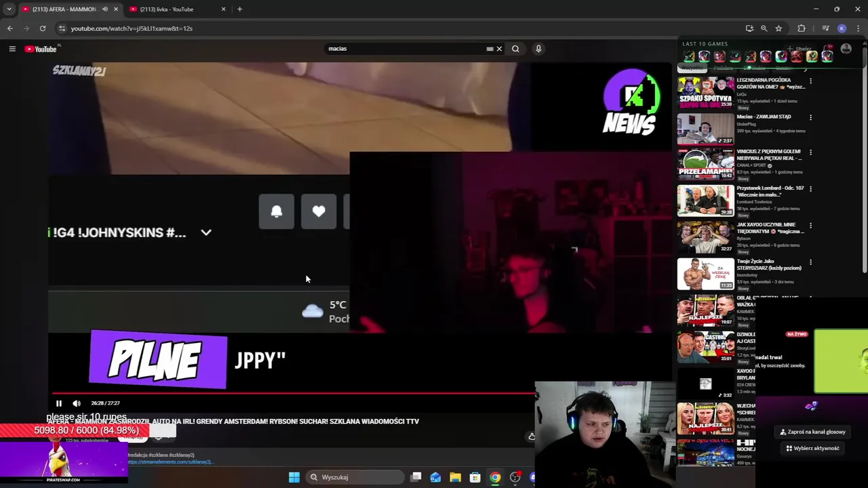The width and height of the screenshot is (868, 488).
Task: Open the on-screen keyboard icon in search
Action: pos(490,49)
